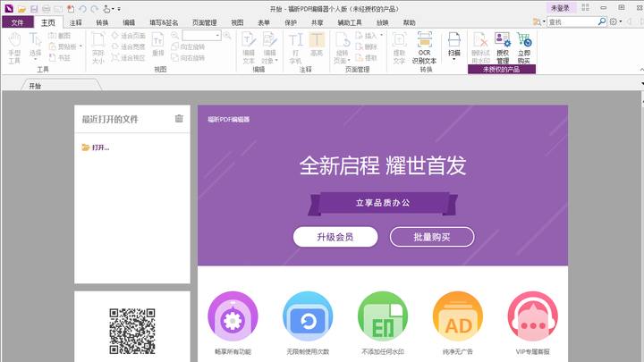Screen dimensions: 644x362
Task: Expand the 编辑对象 edit object dropdown
Action: point(276,61)
